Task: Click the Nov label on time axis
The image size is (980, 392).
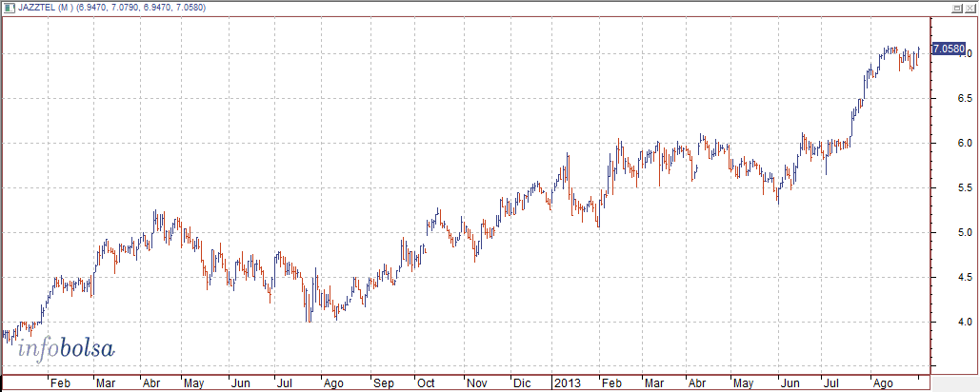Action: tap(475, 382)
